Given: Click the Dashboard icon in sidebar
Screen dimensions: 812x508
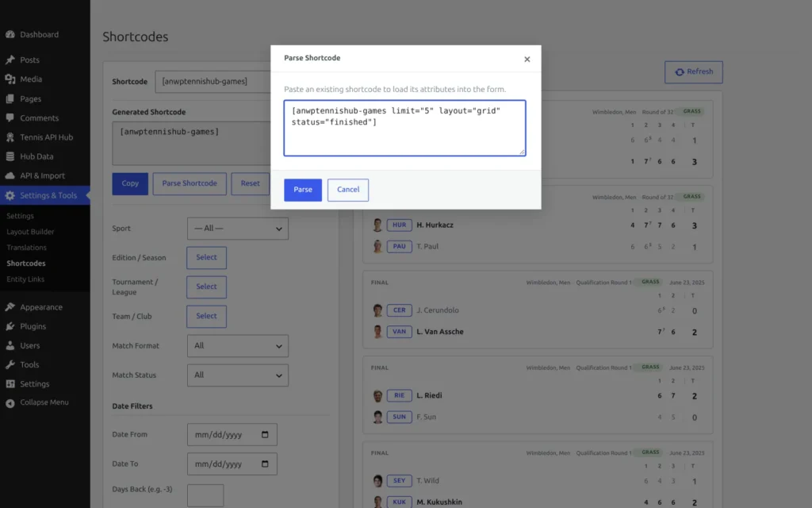Looking at the screenshot, I should click(10, 35).
